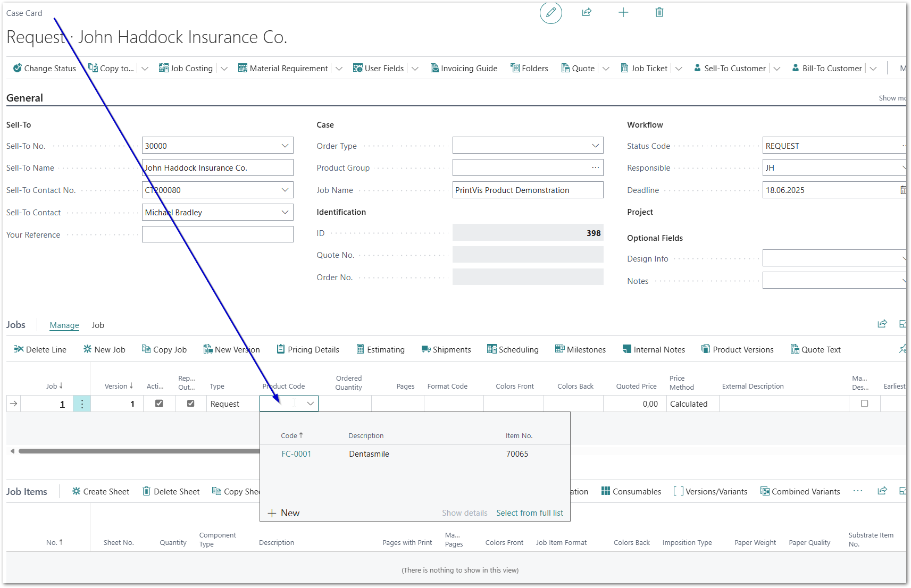Click the plus new record icon
This screenshot has width=911, height=588.
click(623, 13)
